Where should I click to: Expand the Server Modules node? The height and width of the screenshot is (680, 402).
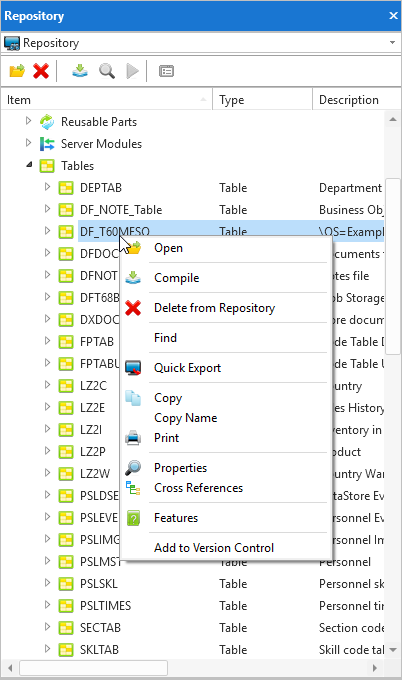[x=28, y=142]
